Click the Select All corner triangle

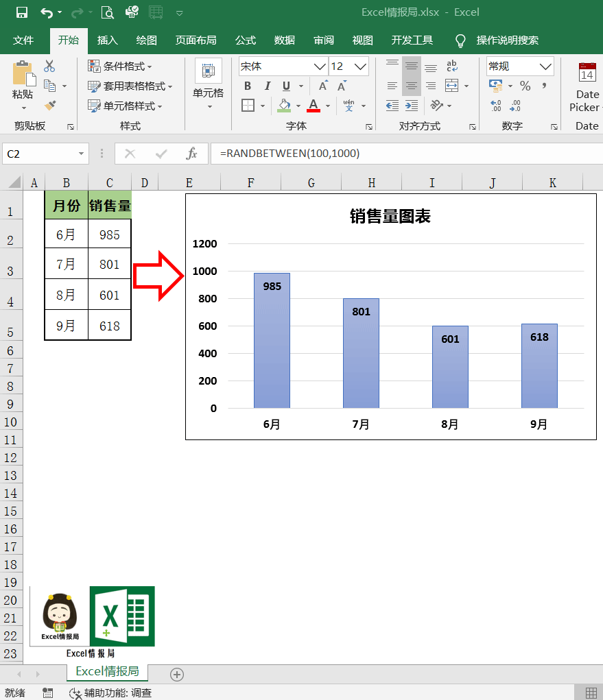pyautogui.click(x=14, y=182)
